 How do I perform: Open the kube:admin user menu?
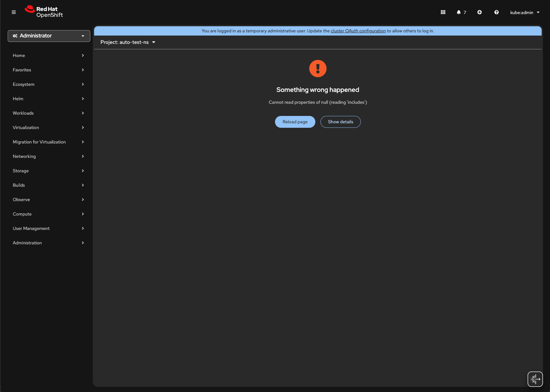click(x=525, y=12)
